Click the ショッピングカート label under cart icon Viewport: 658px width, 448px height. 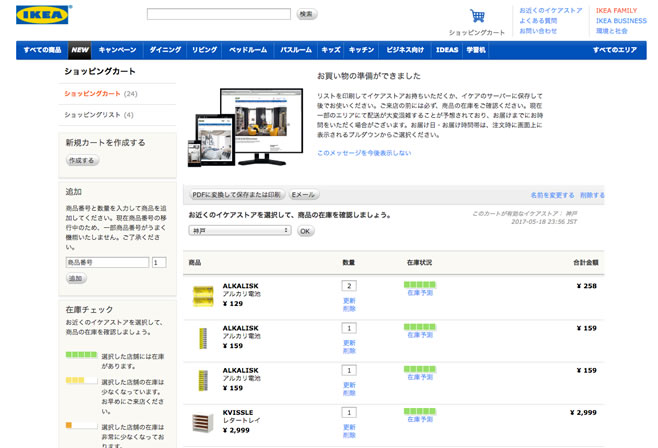click(477, 32)
